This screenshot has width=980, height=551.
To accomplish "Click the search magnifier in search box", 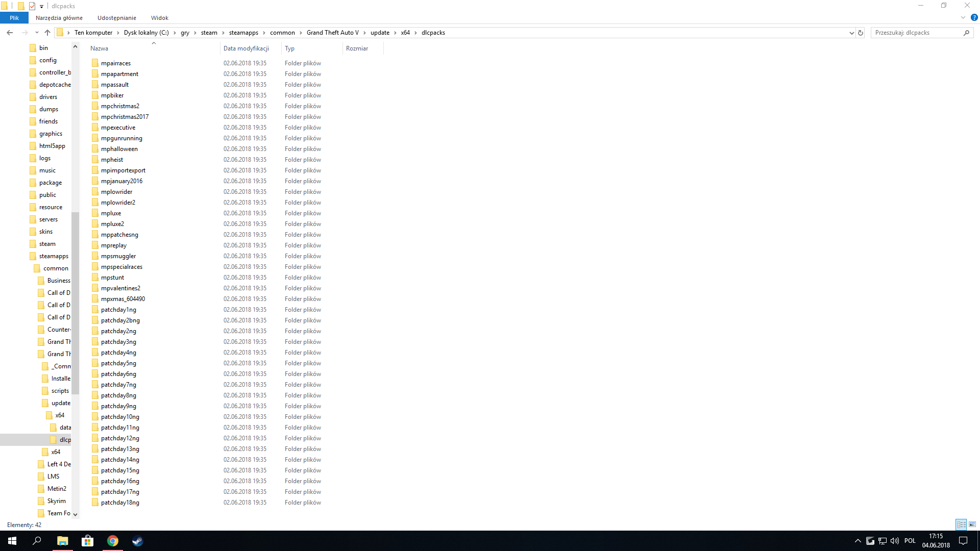I will (x=966, y=33).
